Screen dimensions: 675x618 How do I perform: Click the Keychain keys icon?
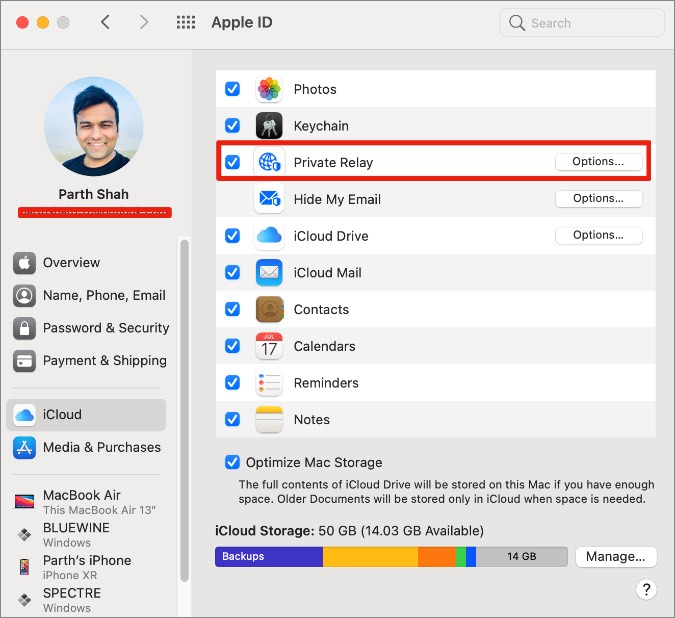[269, 126]
